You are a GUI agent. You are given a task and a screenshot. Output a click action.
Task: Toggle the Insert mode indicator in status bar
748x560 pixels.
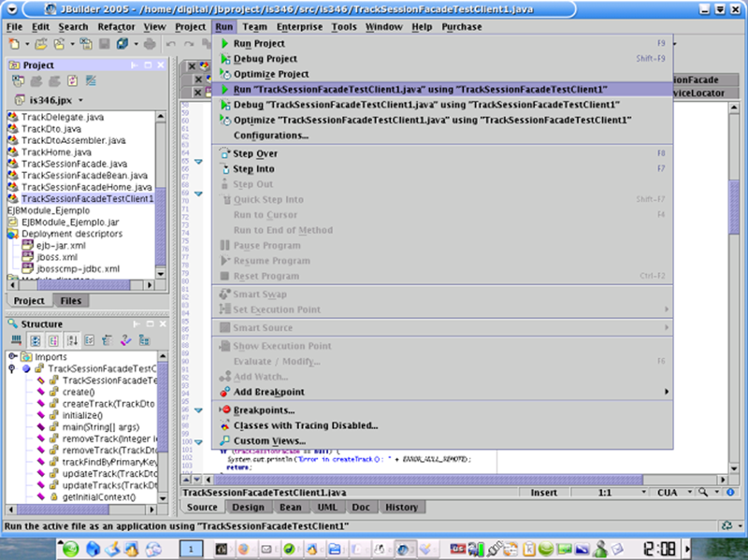click(x=544, y=492)
